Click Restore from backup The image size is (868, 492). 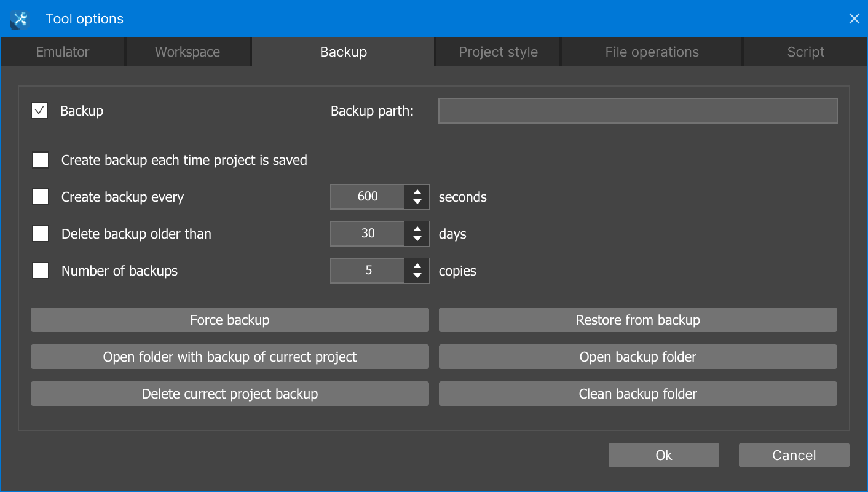pos(637,320)
